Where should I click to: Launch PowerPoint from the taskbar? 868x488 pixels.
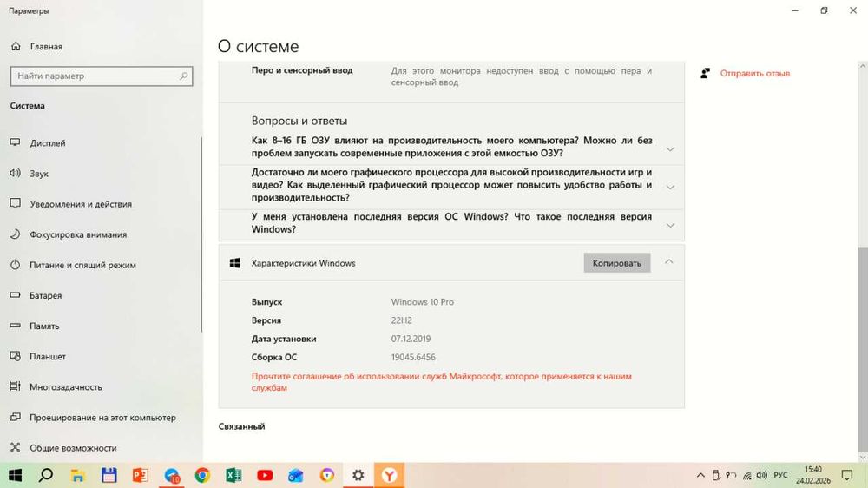coord(140,475)
